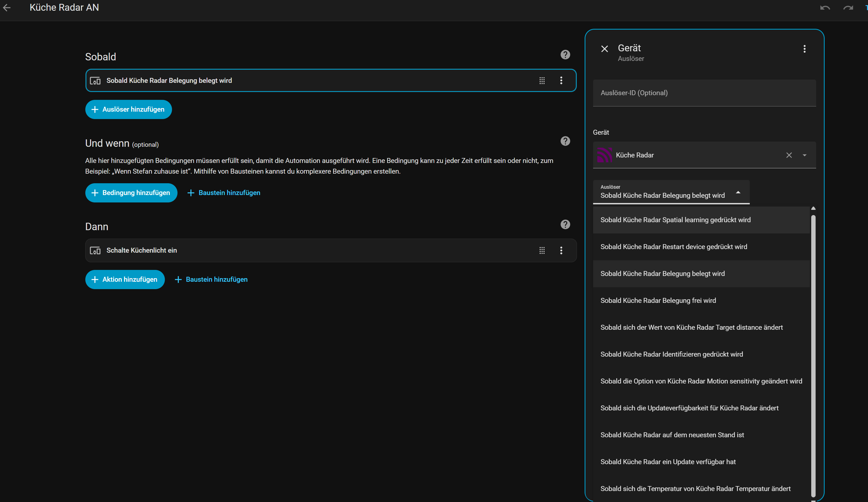The width and height of the screenshot is (868, 502).
Task: Open three-dot menu on Belegung belegt trigger
Action: click(561, 81)
